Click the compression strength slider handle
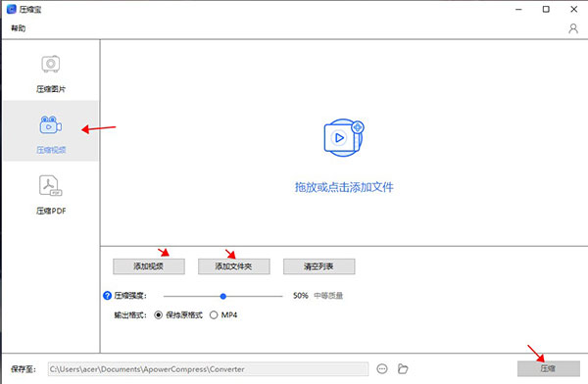The height and width of the screenshot is (384, 588). 223,296
